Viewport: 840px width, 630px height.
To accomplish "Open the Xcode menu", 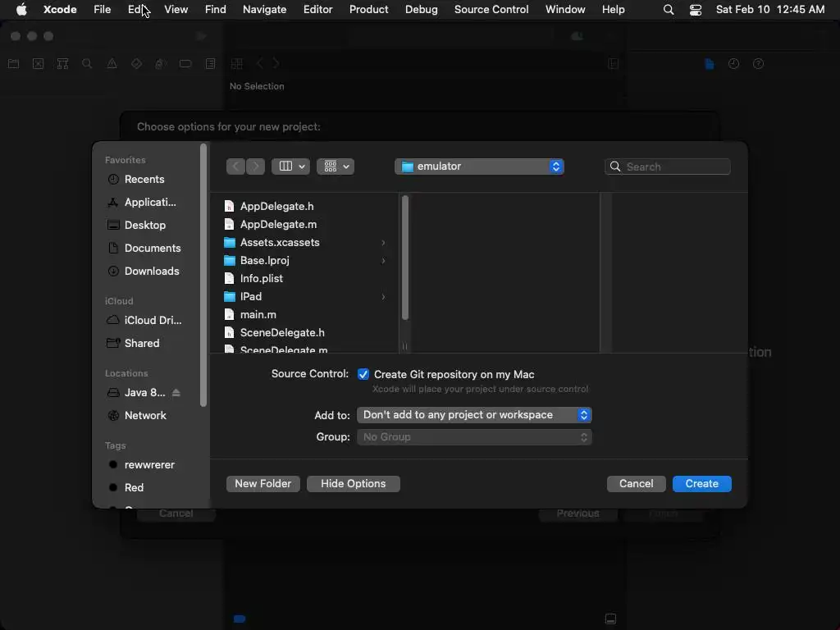I will click(x=60, y=9).
